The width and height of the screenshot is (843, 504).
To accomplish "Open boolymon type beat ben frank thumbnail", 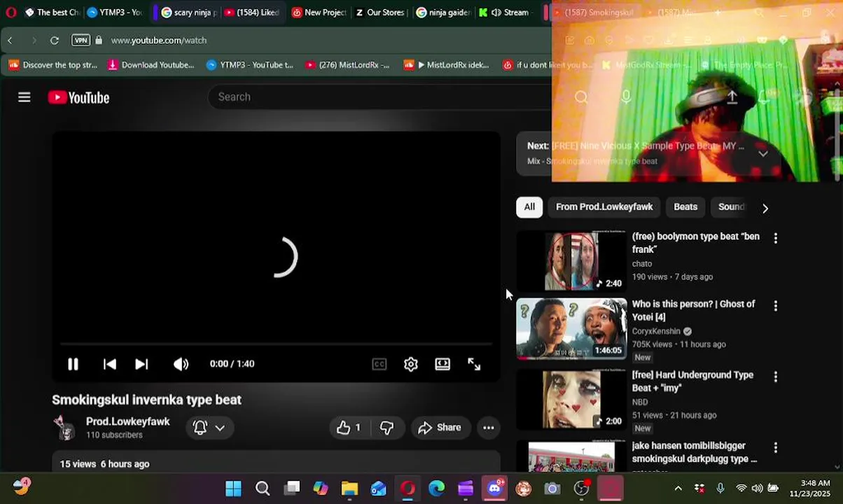I will click(571, 260).
